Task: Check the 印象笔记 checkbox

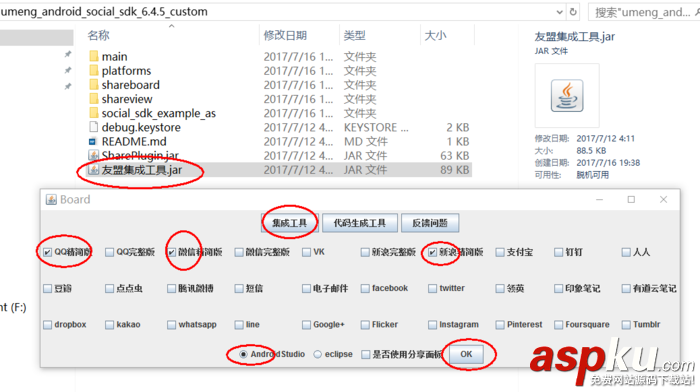Action: [x=558, y=288]
